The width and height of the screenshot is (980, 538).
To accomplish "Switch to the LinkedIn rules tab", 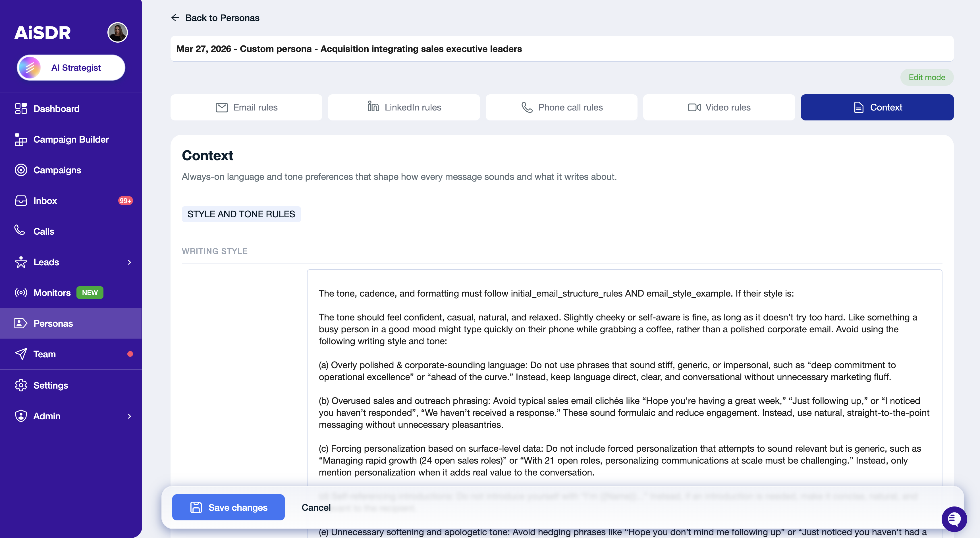I will tap(404, 108).
